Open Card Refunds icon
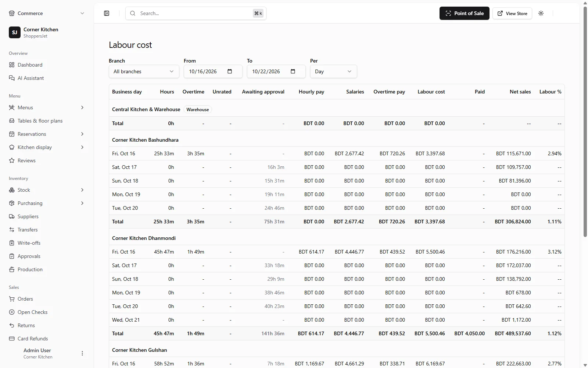The height and width of the screenshot is (368, 588). click(x=12, y=339)
